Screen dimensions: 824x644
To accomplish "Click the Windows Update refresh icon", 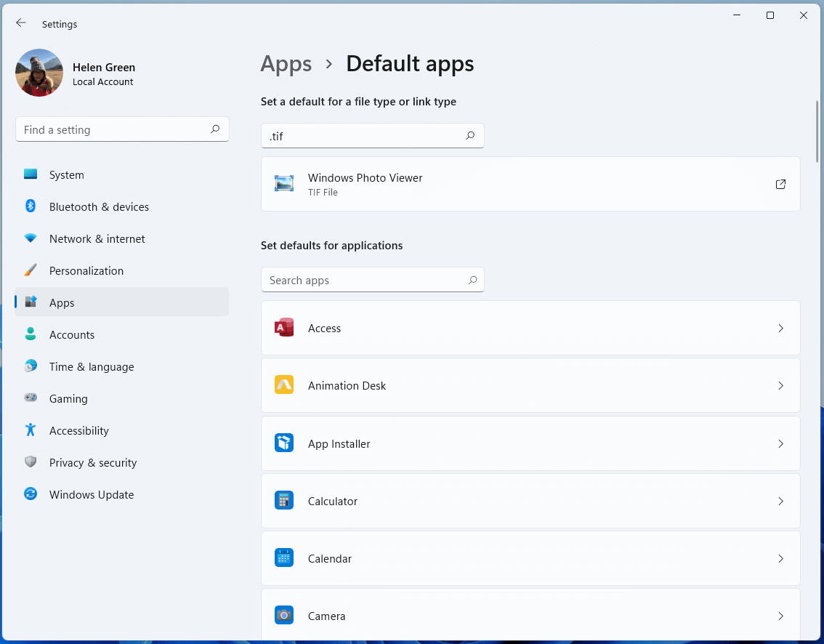I will [x=31, y=494].
